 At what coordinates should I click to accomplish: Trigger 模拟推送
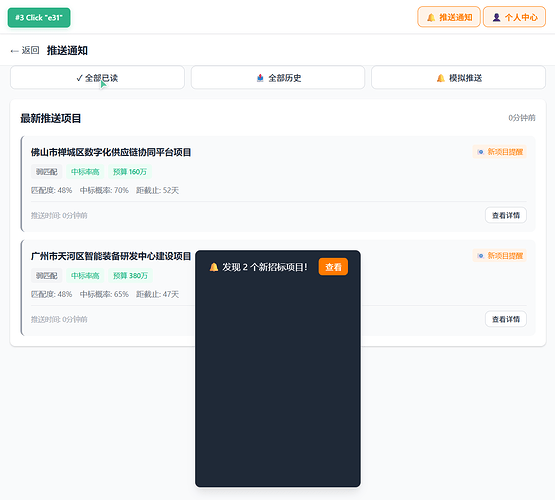tap(458, 77)
